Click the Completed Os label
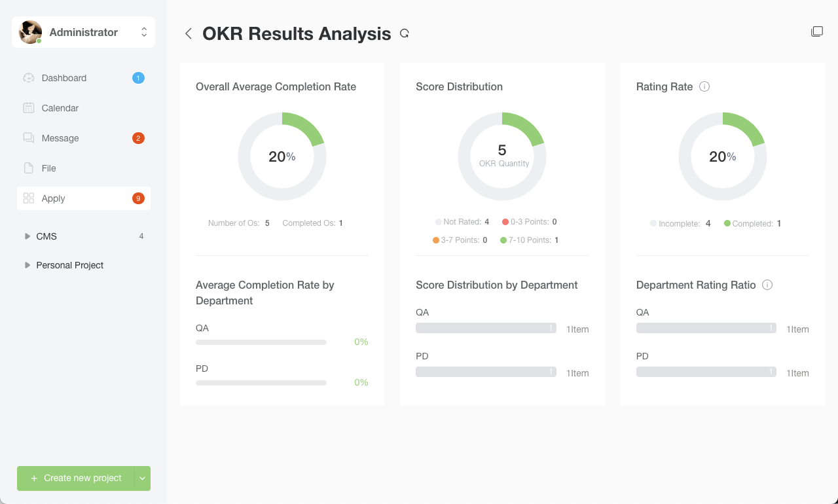The height and width of the screenshot is (504, 838). click(x=309, y=223)
